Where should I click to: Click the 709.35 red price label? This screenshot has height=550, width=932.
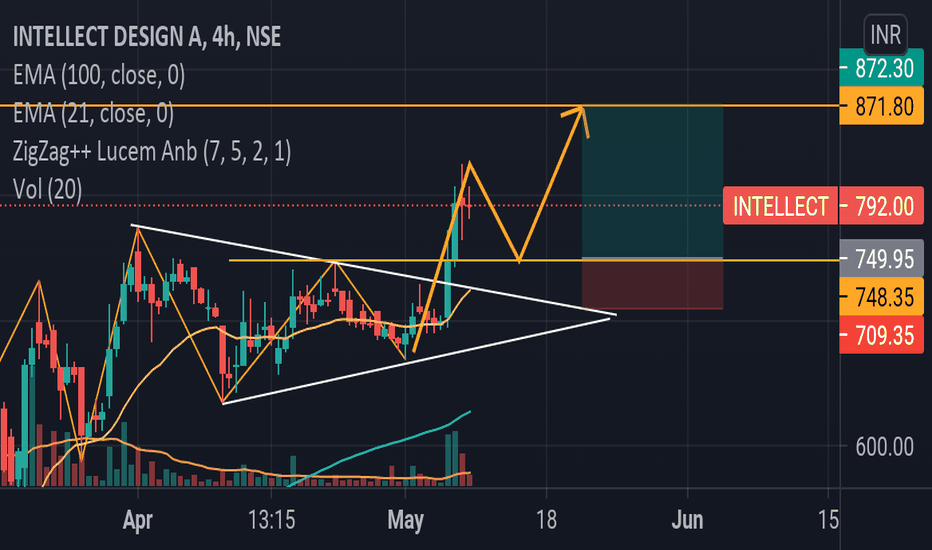pos(881,335)
